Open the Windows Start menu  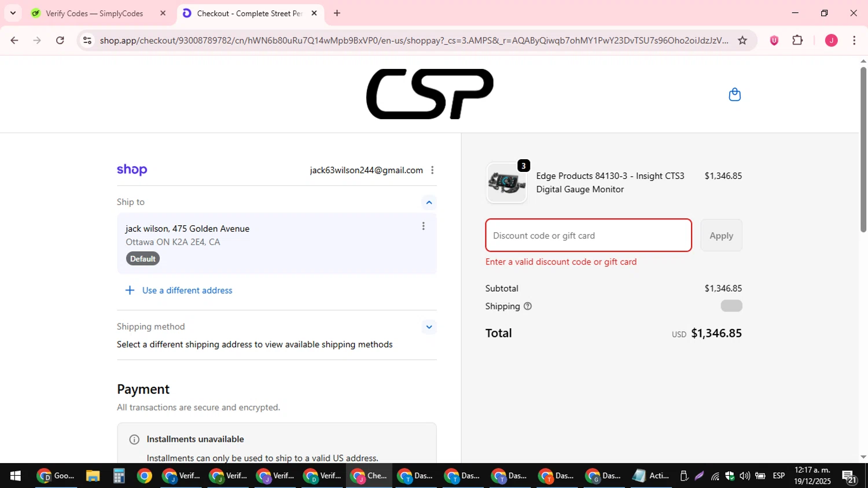tap(15, 476)
